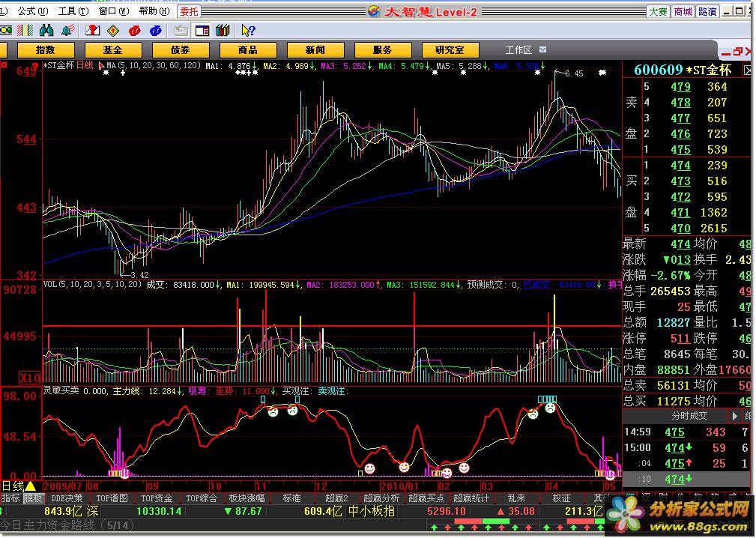Open the 帮助(H) menu
This screenshot has height=538, width=756.
click(154, 10)
